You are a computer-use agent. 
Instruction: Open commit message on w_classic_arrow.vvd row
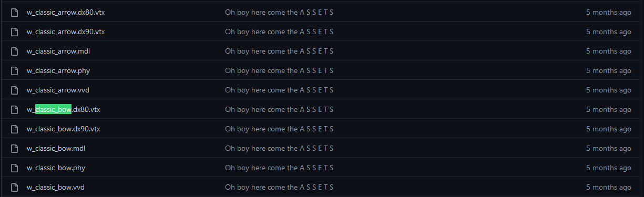point(279,90)
